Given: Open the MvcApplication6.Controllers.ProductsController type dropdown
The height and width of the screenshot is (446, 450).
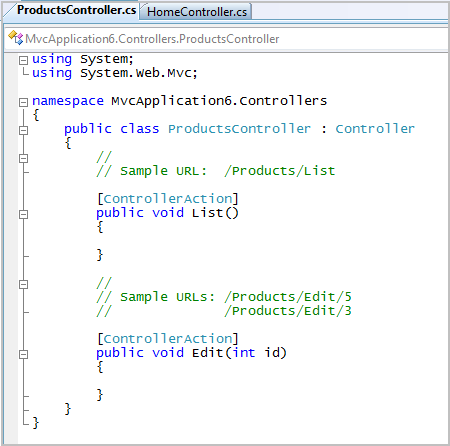Looking at the screenshot, I should 227,39.
